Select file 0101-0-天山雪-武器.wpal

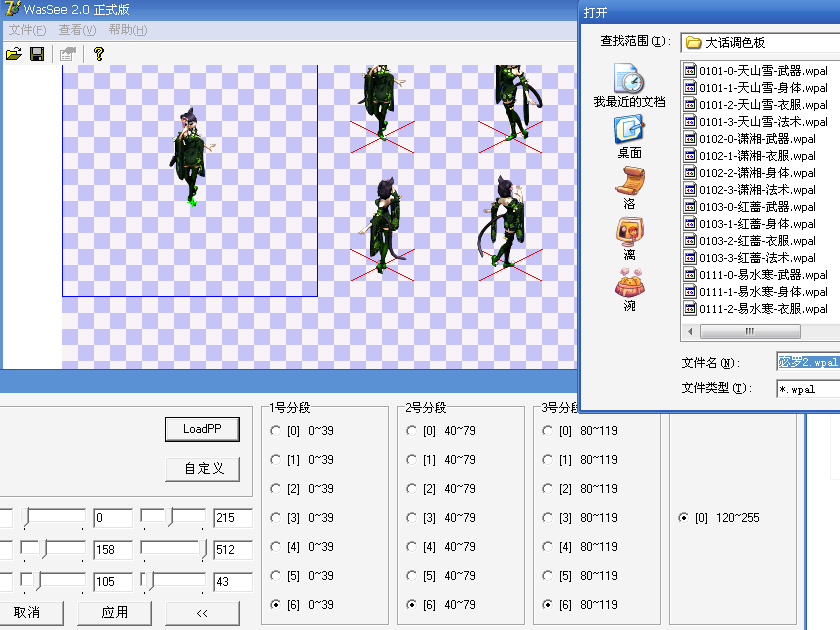(756, 71)
